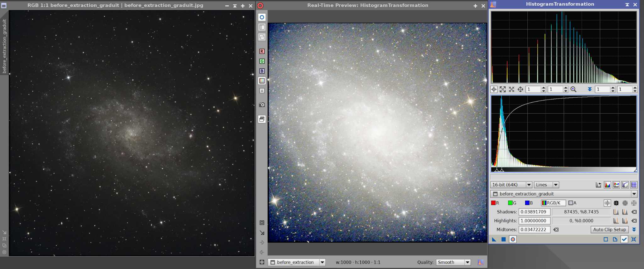
Task: Edit Highlights value 1.00000000 field
Action: click(x=534, y=221)
